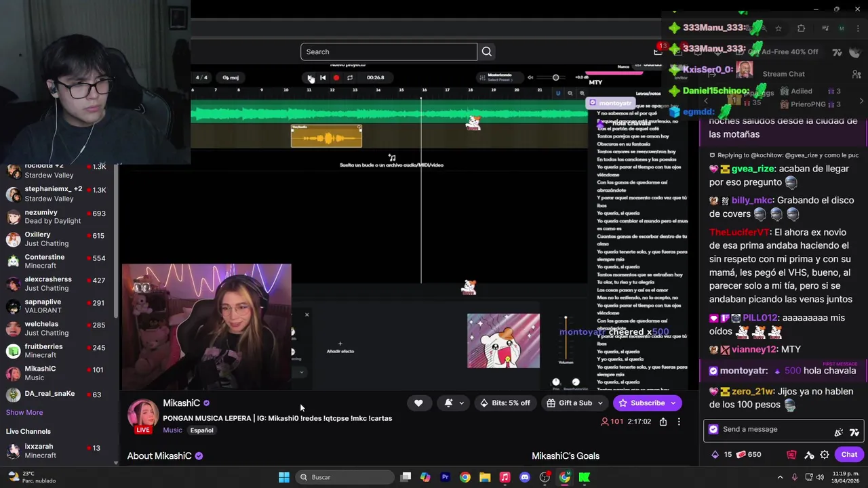Open MikashiC's channel name link

[181, 403]
